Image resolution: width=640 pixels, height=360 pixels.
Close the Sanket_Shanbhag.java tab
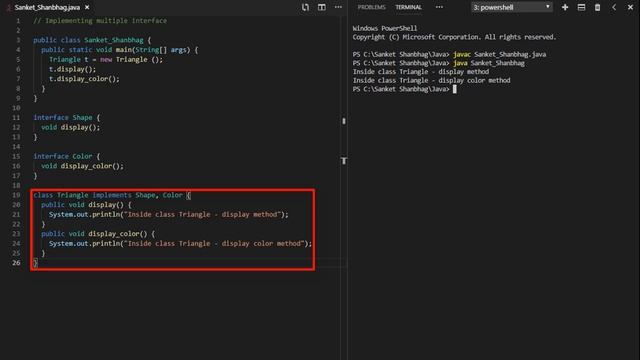tap(87, 7)
